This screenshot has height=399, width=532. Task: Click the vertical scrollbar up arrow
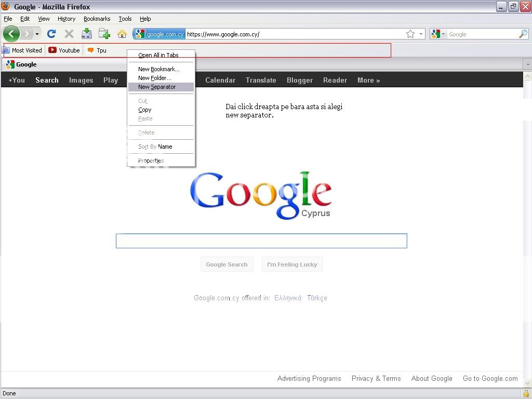(528, 76)
